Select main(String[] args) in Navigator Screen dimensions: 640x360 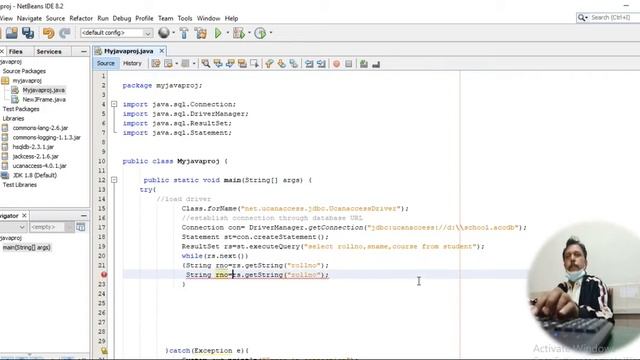tap(26, 247)
